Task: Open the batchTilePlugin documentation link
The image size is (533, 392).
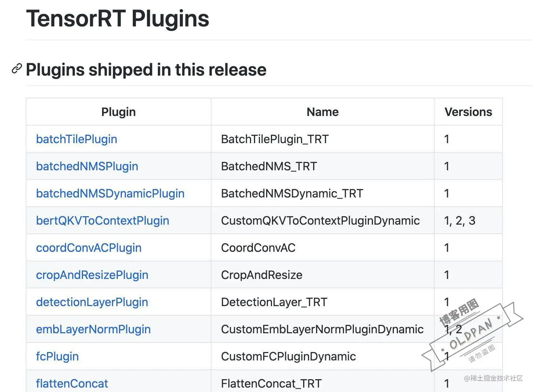Action: point(76,139)
